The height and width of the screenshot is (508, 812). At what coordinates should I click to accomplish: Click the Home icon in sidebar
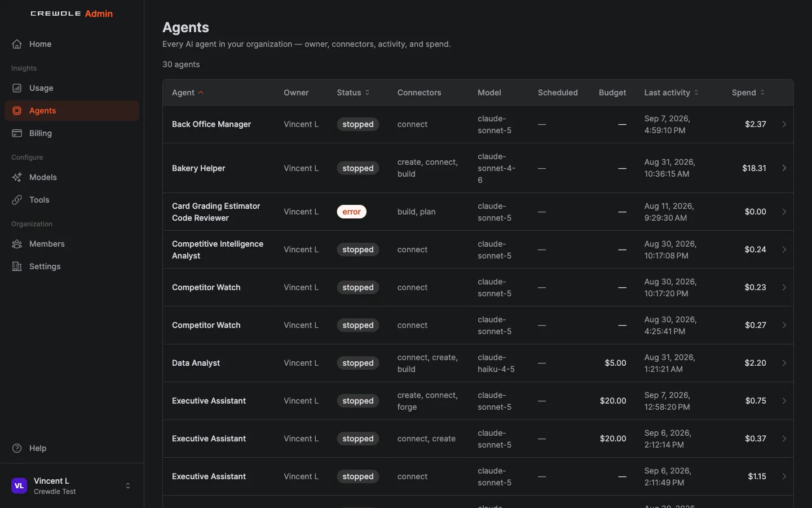tap(17, 44)
